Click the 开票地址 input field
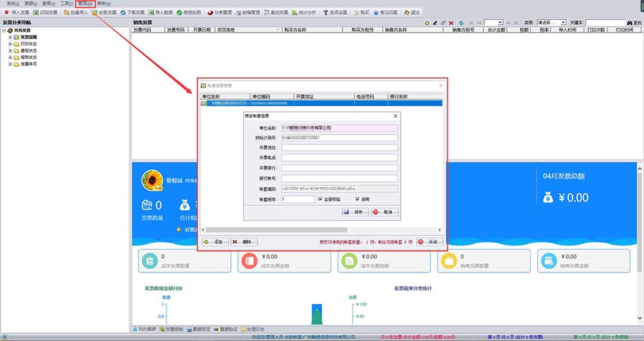This screenshot has height=341, width=644. [338, 147]
